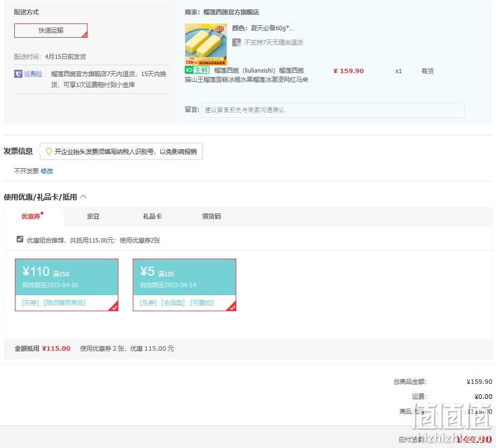
Task: Switch to the 礼品卡 tab
Action: [x=152, y=216]
